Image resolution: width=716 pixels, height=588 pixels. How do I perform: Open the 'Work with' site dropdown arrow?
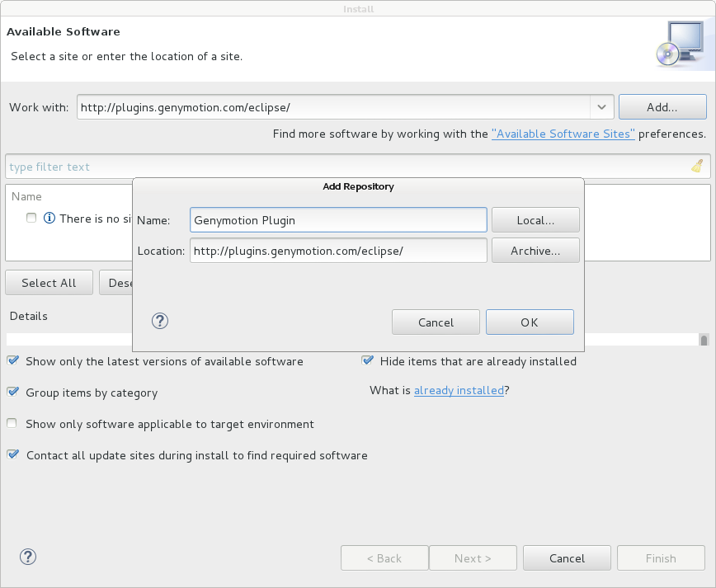coord(601,107)
